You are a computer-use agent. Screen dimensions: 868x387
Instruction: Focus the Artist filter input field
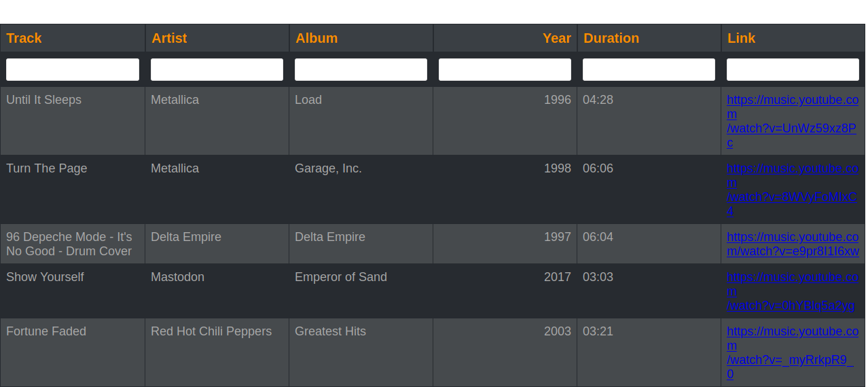pos(217,69)
